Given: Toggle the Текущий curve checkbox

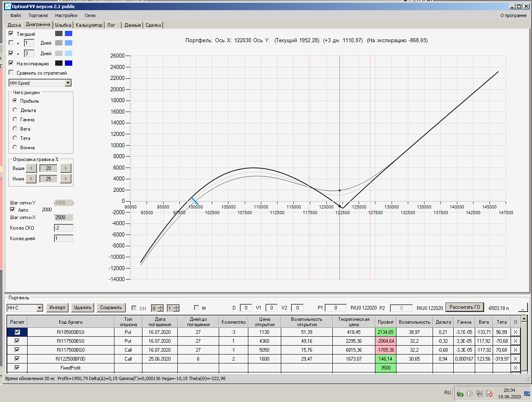Looking at the screenshot, I should [11, 34].
